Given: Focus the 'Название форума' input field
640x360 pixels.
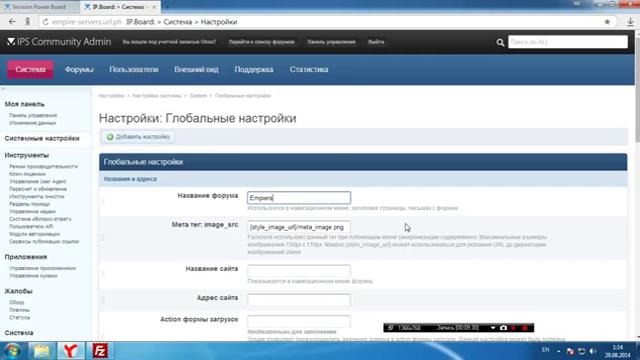Looking at the screenshot, I should click(299, 198).
